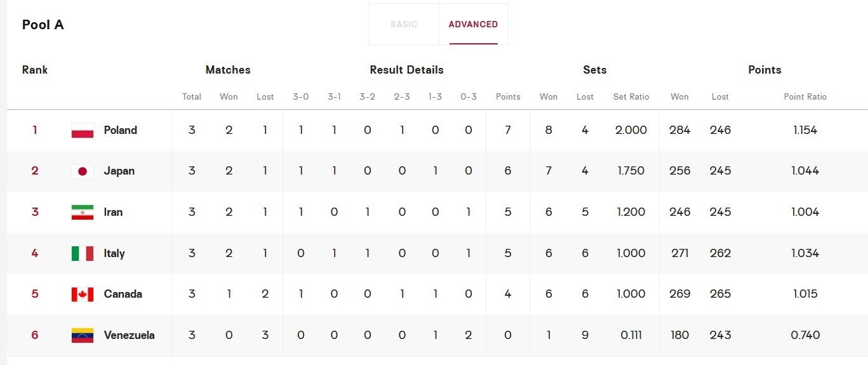Image resolution: width=868 pixels, height=365 pixels.
Task: Click the Canada flag icon
Action: pos(83,295)
